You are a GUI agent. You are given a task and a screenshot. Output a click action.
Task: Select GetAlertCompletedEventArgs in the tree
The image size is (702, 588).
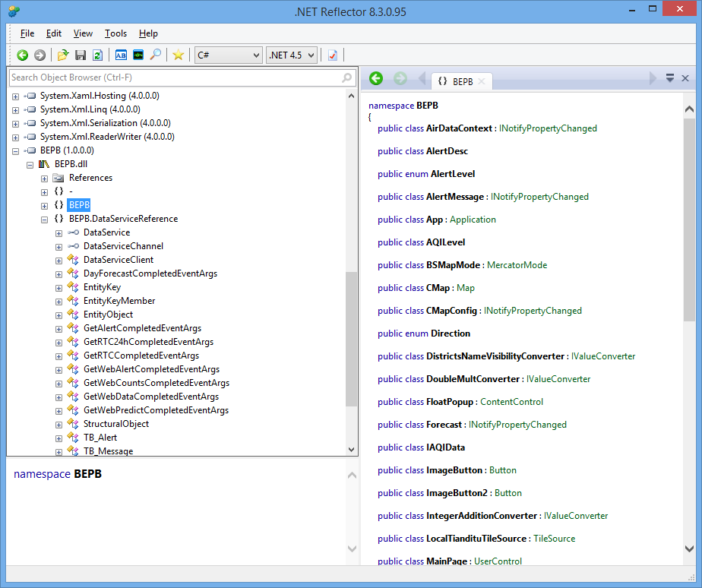coord(142,328)
